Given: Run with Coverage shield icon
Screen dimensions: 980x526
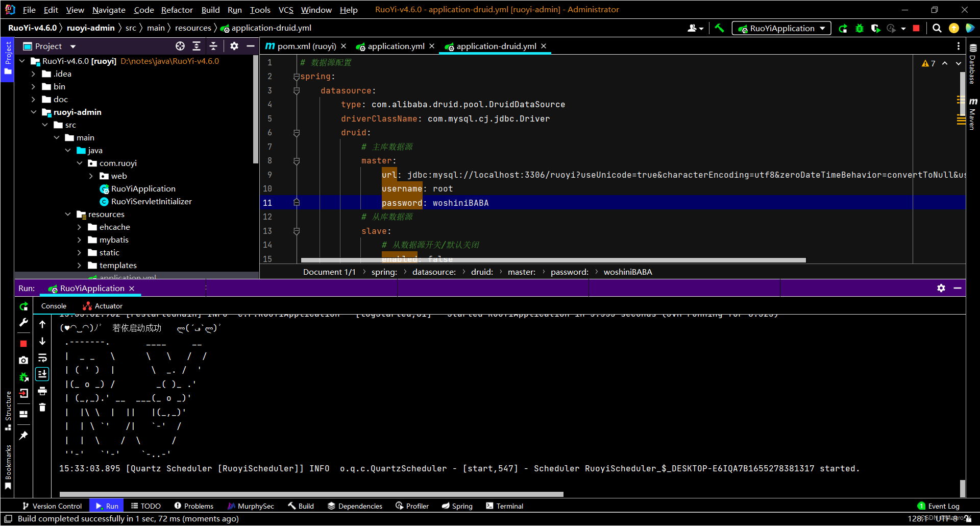Looking at the screenshot, I should point(876,28).
